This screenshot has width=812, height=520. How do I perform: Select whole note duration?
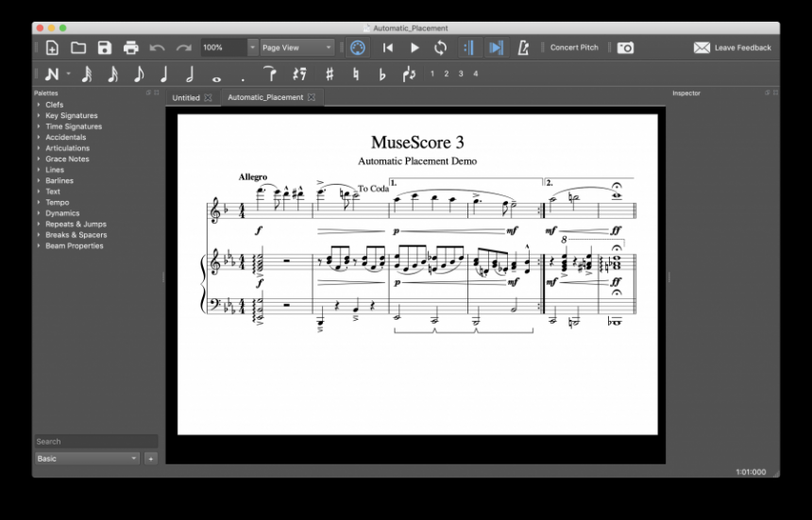[217, 79]
